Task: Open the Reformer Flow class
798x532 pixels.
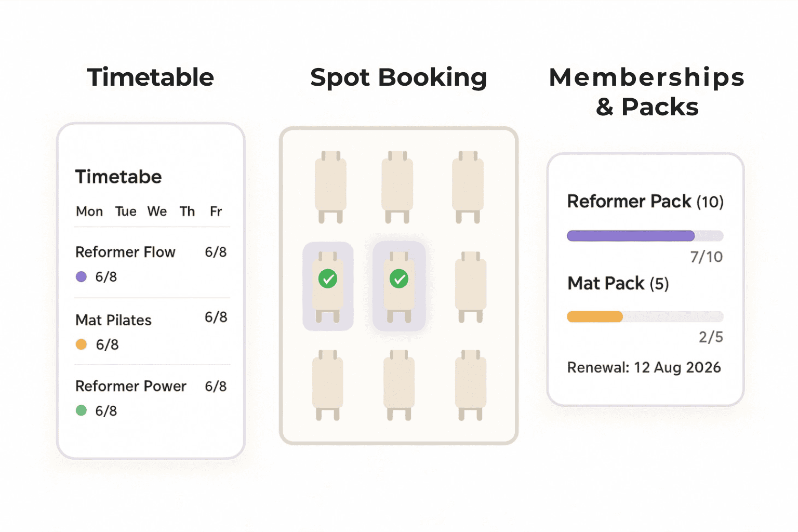Action: click(125, 252)
